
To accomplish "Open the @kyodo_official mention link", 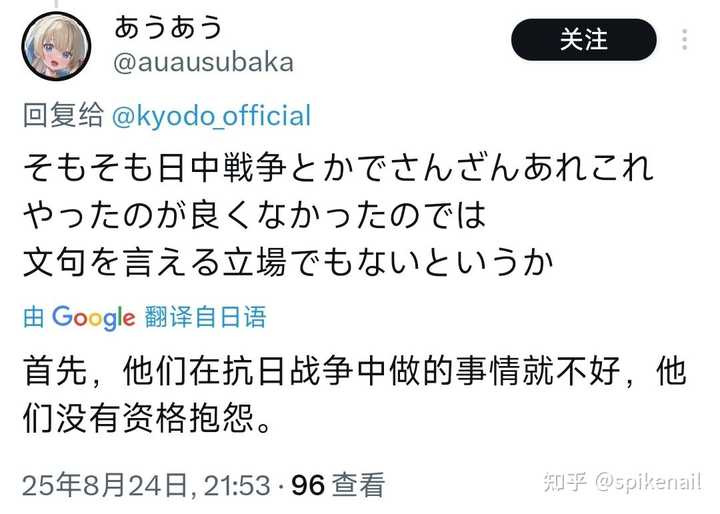I will (212, 116).
